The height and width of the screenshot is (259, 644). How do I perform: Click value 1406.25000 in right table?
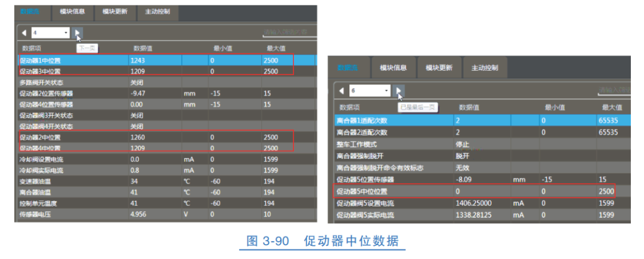point(473,203)
